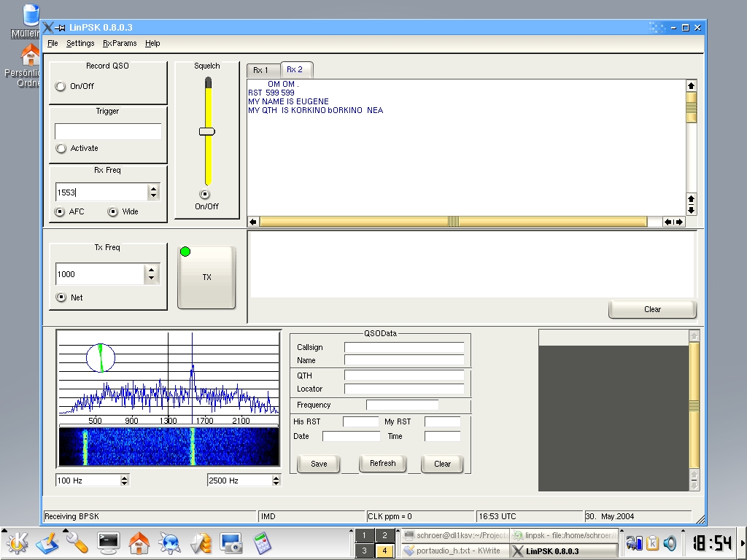
Task: Click the phase indicator circle in spectrum
Action: pos(101,357)
